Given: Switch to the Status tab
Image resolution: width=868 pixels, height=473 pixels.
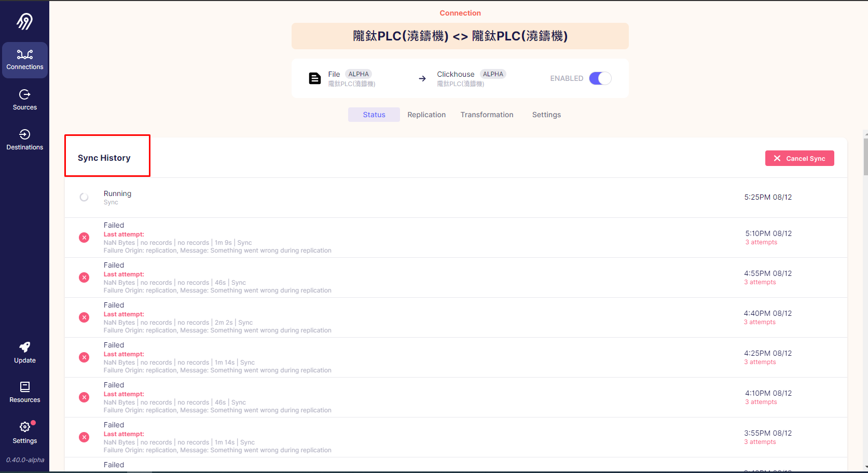Looking at the screenshot, I should [374, 115].
